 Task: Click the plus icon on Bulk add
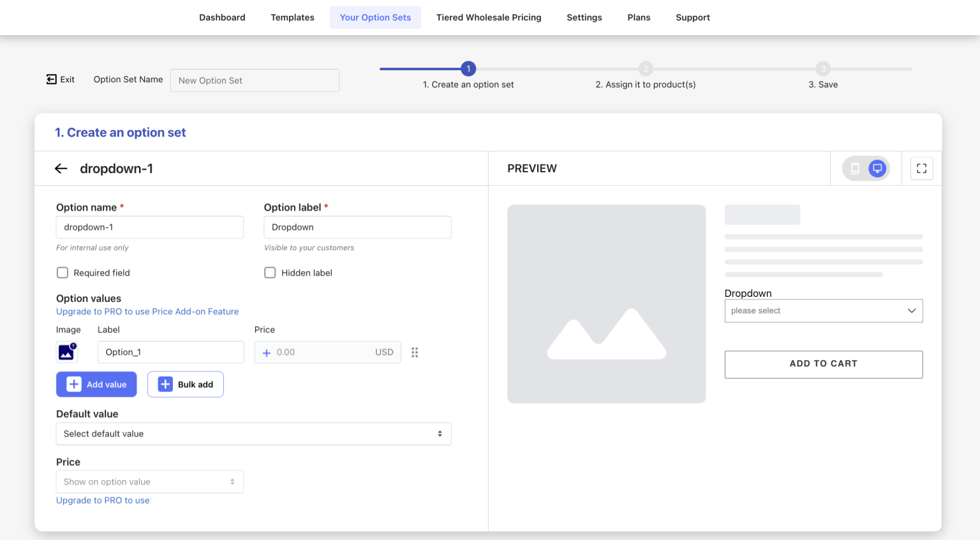click(x=166, y=384)
